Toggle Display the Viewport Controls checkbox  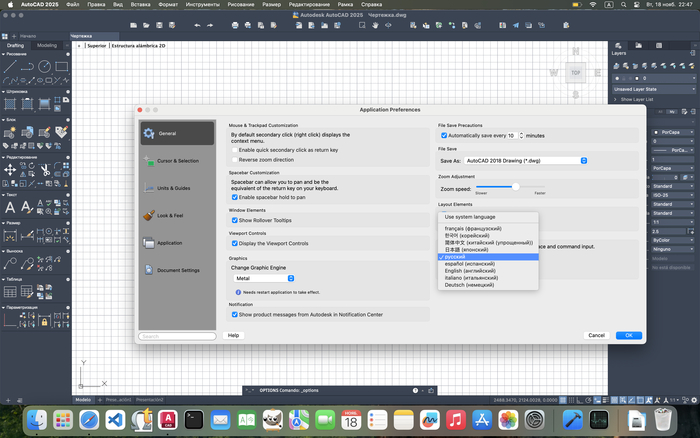[x=235, y=243]
